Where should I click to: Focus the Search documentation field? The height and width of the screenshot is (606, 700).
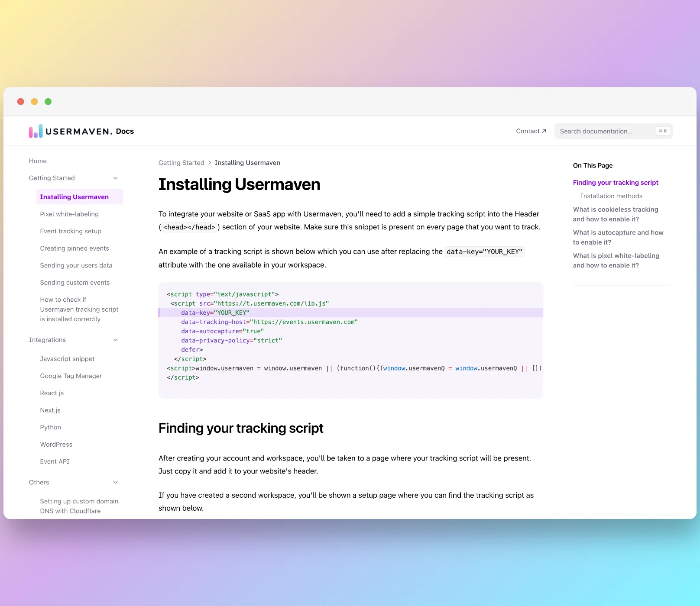coord(613,131)
